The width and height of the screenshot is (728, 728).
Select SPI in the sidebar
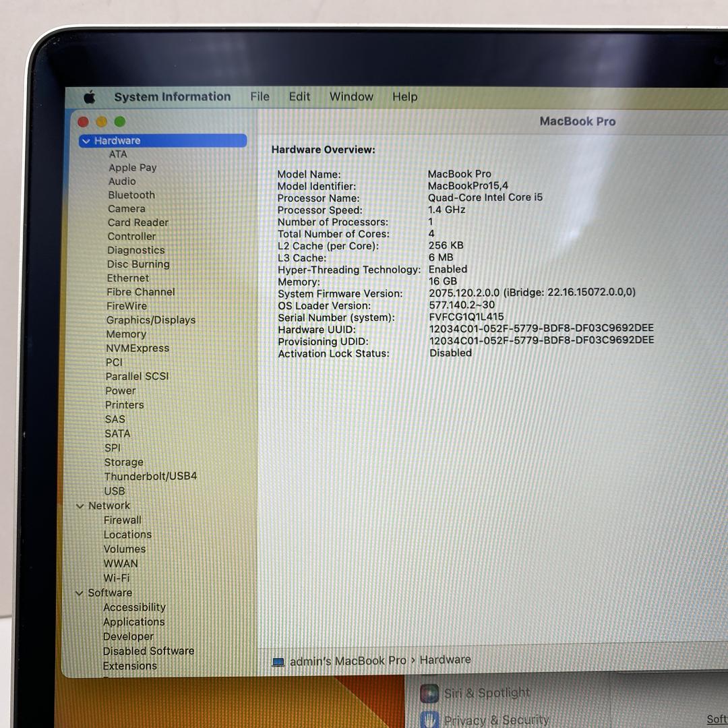coord(113,448)
